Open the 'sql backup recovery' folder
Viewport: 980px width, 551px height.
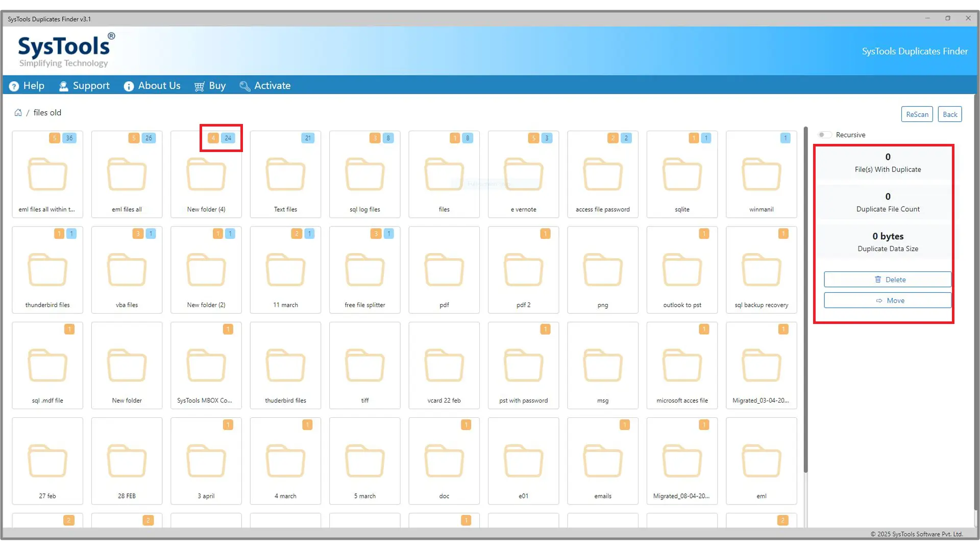(762, 270)
